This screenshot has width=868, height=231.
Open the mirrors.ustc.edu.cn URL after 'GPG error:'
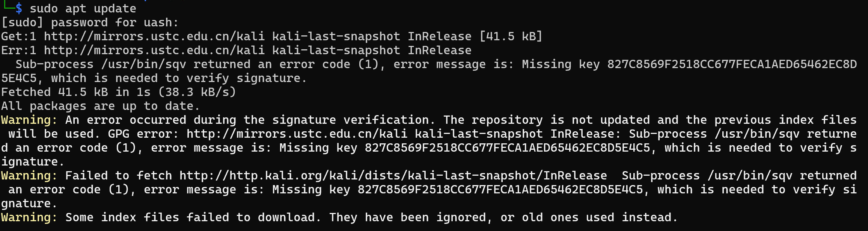click(x=297, y=134)
